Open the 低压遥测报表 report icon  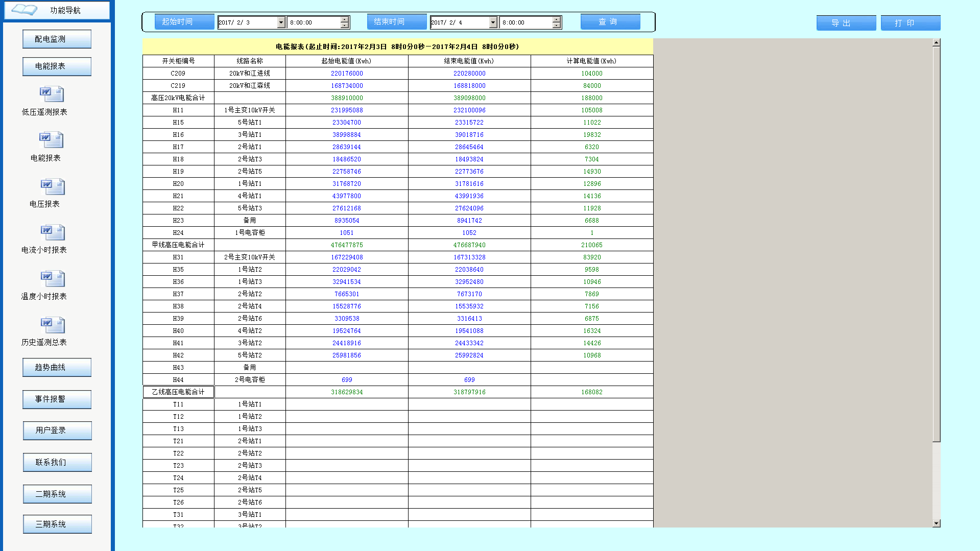click(x=52, y=94)
